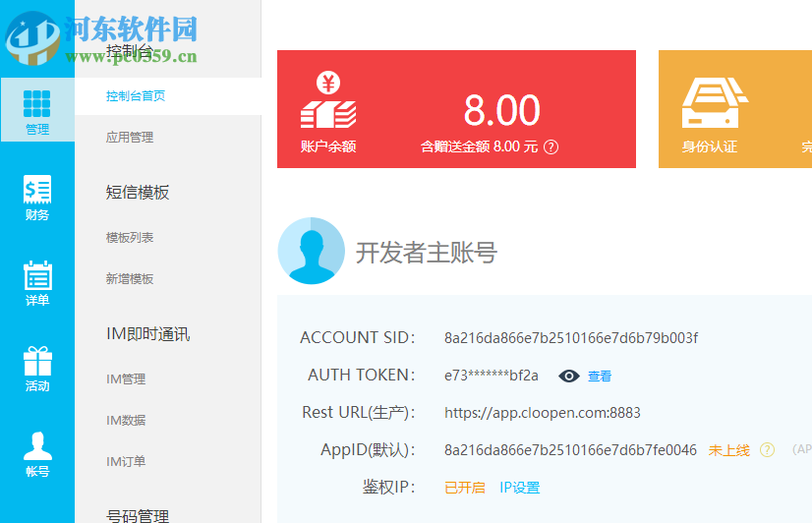
Task: Click the question mark next to 含赠送金额
Action: click(551, 147)
